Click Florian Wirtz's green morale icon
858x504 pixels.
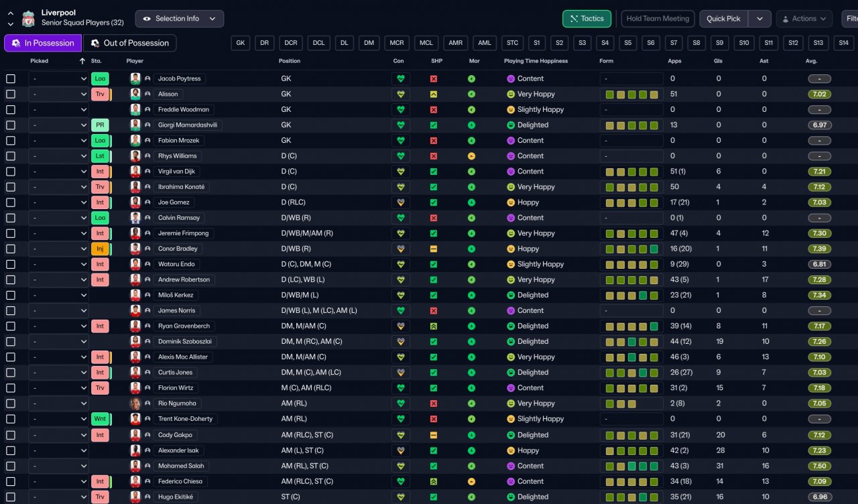pos(471,388)
